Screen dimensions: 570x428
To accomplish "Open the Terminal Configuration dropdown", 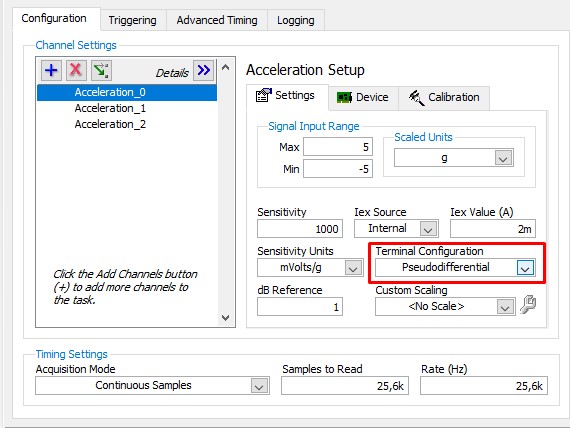I will [525, 268].
